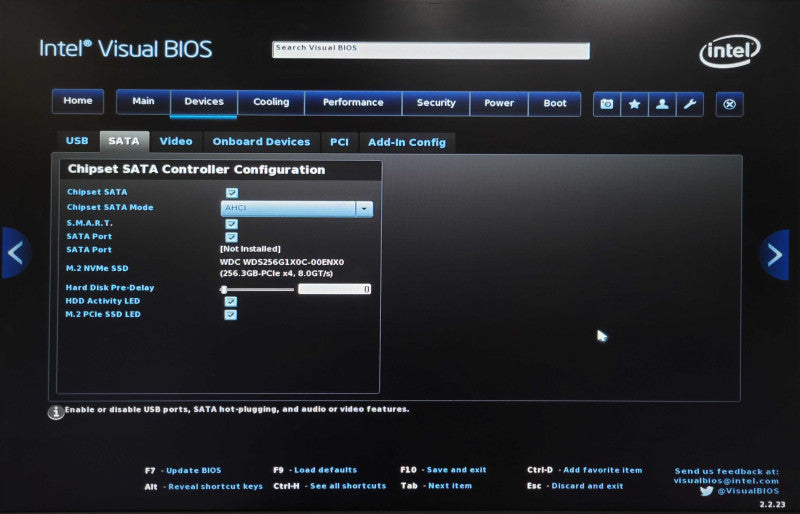Click the Load defaults link
The image size is (800, 514).
[x=326, y=470]
